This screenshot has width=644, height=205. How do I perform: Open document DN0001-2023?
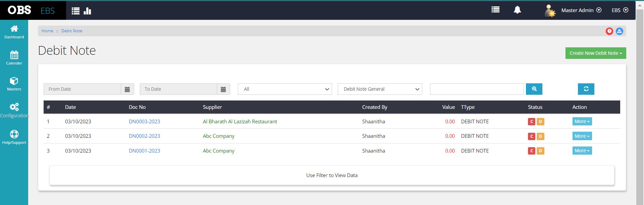pyautogui.click(x=144, y=151)
